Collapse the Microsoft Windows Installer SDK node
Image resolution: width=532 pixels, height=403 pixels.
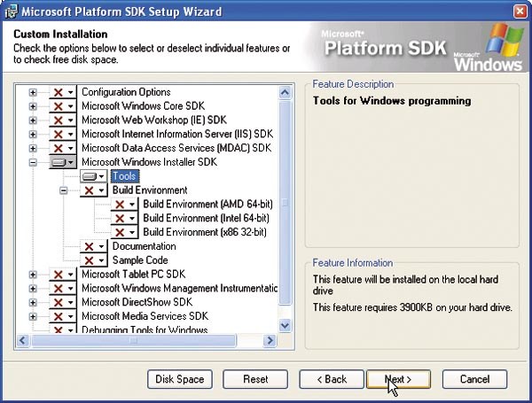tap(34, 163)
